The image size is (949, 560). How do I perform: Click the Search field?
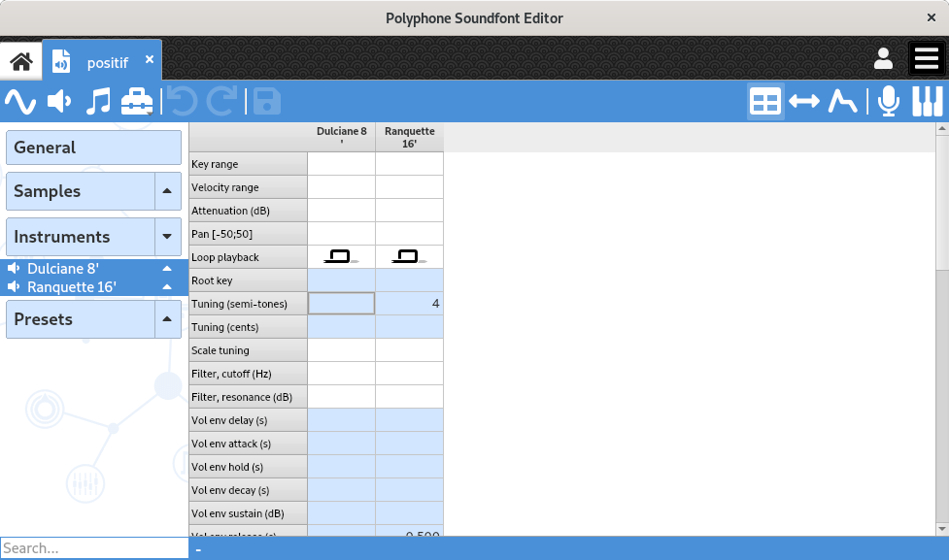[94, 548]
